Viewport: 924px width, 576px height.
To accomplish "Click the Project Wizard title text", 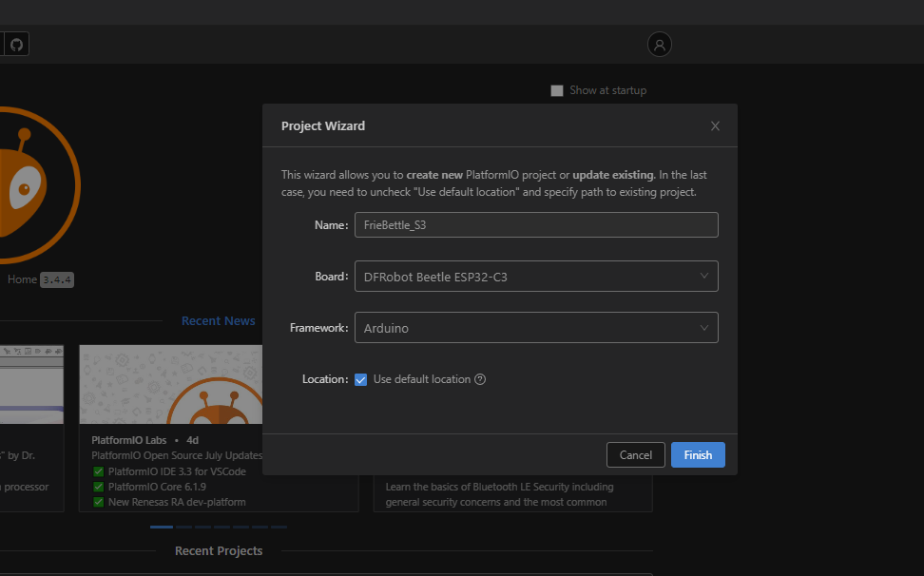I will click(323, 126).
